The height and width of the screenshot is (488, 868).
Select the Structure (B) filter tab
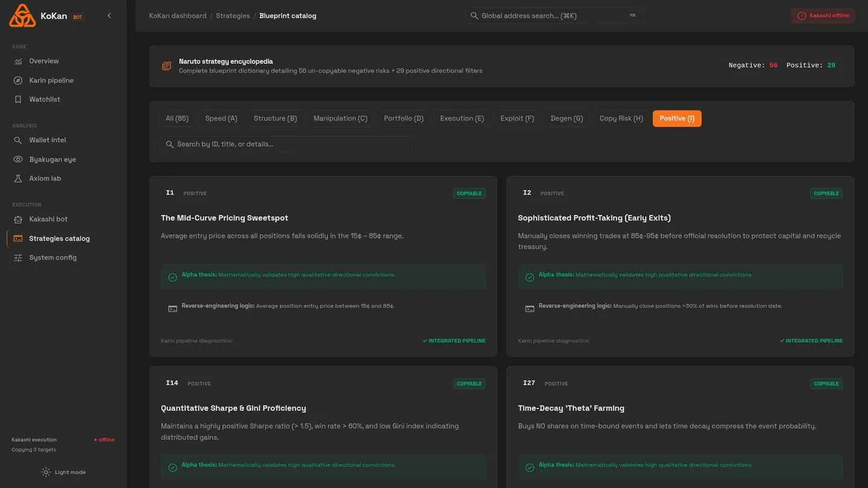pyautogui.click(x=275, y=119)
